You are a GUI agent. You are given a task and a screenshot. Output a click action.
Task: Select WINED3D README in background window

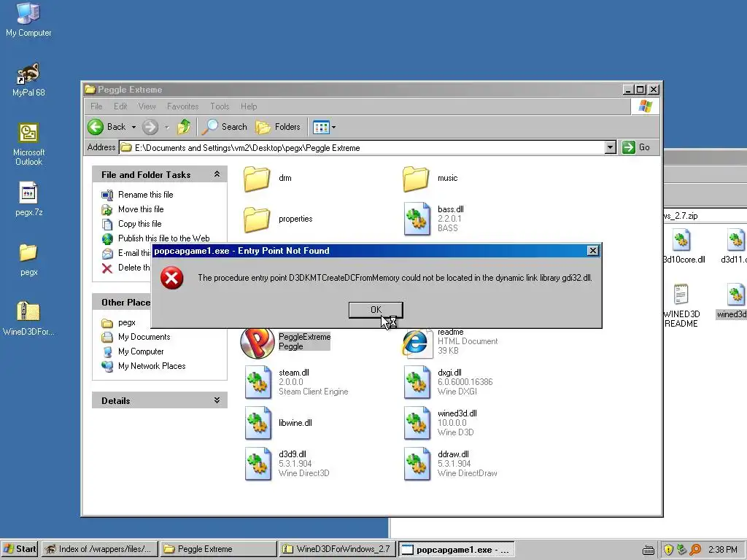point(681,305)
